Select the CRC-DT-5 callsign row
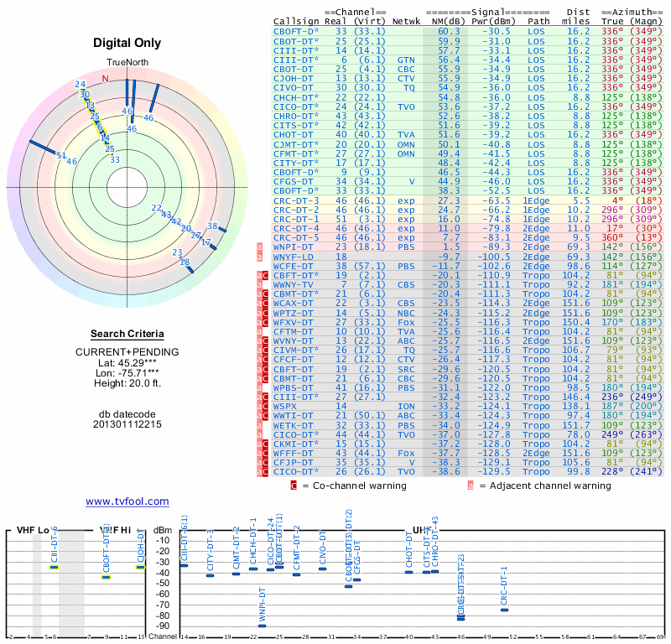The height and width of the screenshot is (644, 671). tap(468, 238)
